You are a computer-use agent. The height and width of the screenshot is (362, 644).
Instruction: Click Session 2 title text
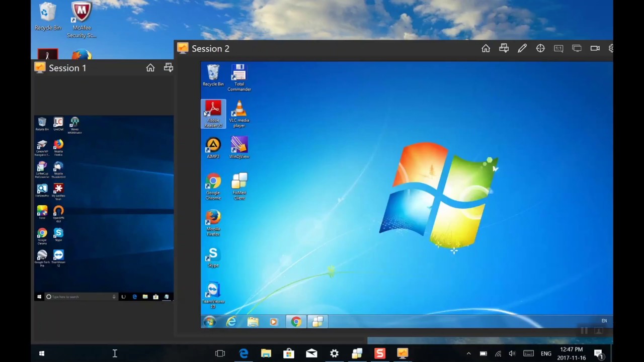[x=210, y=49]
